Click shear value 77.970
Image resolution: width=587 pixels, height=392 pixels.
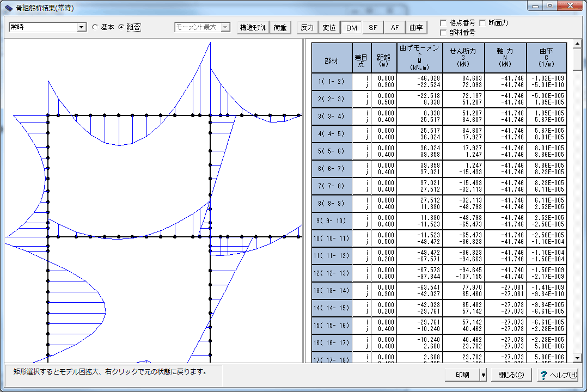click(472, 287)
